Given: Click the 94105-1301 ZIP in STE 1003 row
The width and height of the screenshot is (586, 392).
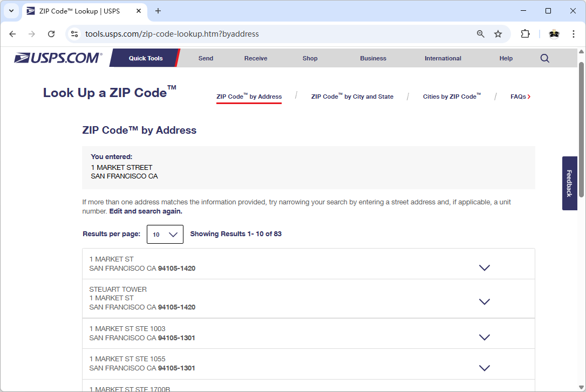Looking at the screenshot, I should tap(176, 338).
